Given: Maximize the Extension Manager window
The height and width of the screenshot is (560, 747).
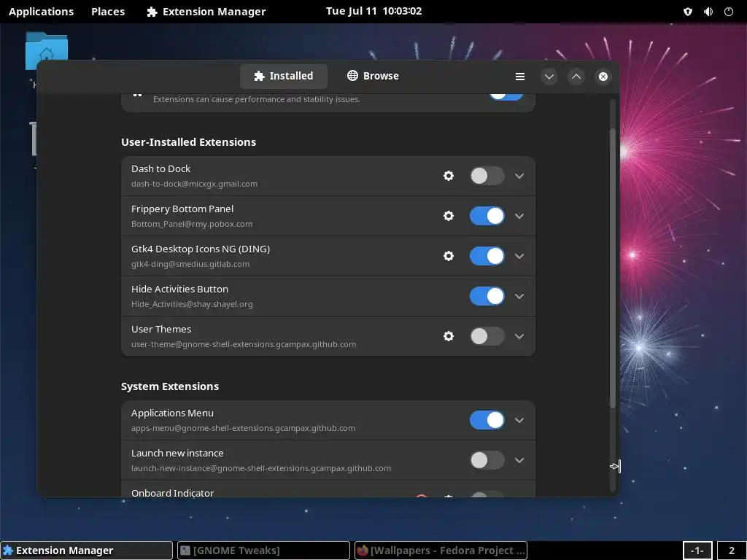Looking at the screenshot, I should point(576,76).
